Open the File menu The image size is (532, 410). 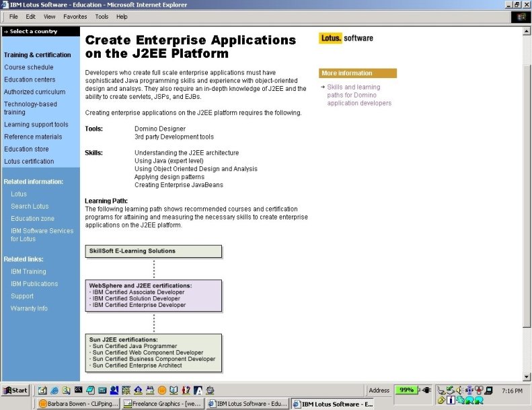13,17
